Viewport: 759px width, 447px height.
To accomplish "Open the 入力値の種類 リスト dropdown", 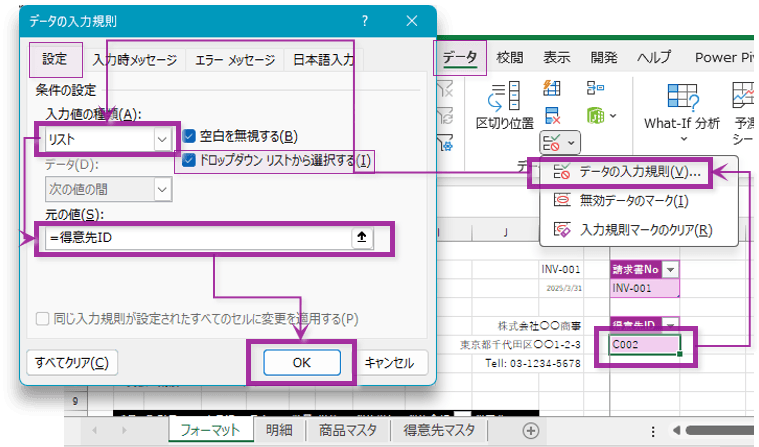I will 162,139.
